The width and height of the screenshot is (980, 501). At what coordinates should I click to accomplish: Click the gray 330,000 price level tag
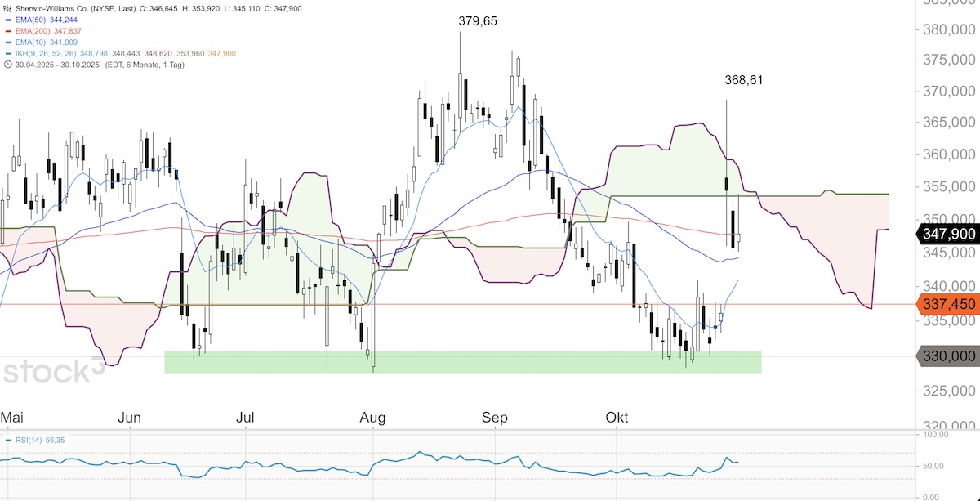946,356
